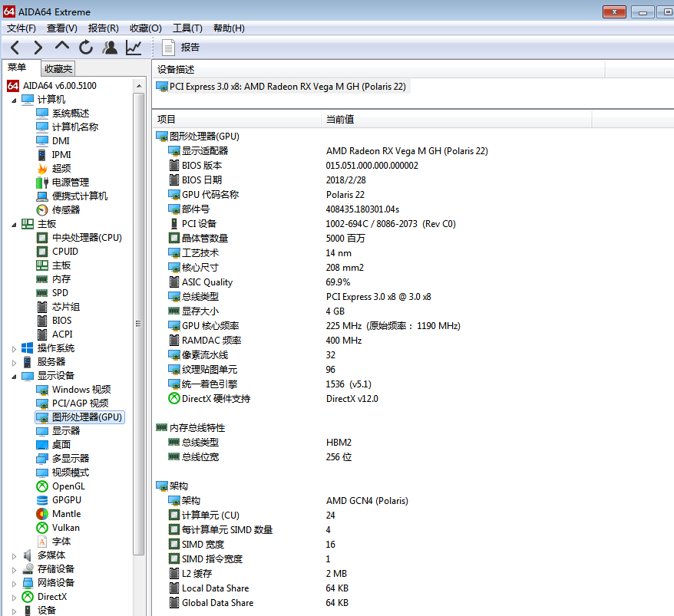Select the 字体 font icon

tap(42, 542)
